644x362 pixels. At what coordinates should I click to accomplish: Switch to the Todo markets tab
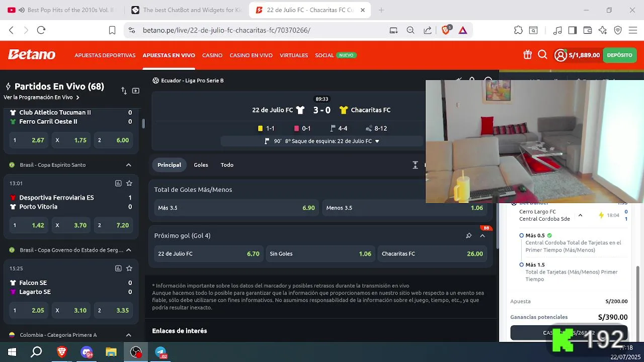227,165
